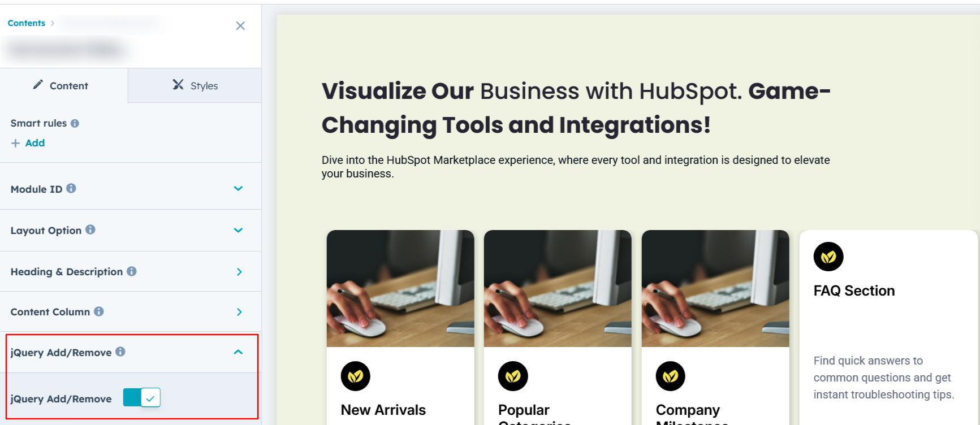Collapse the jQuery Add/Remove section
980x425 pixels.
[x=239, y=352]
